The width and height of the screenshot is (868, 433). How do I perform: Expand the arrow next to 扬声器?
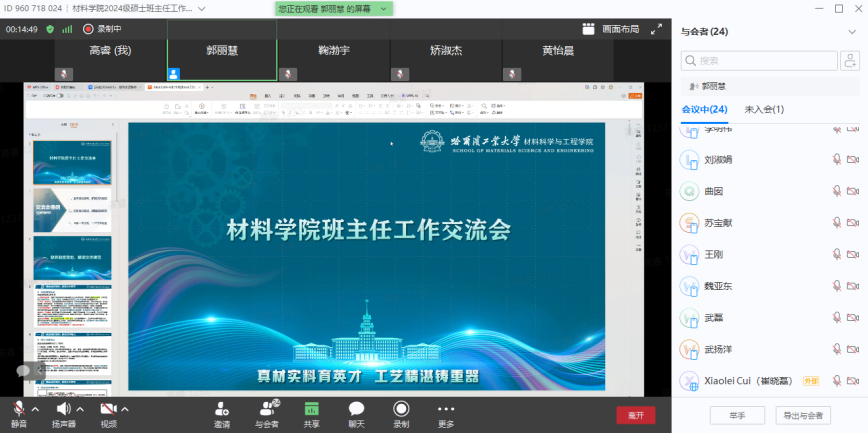point(79,409)
